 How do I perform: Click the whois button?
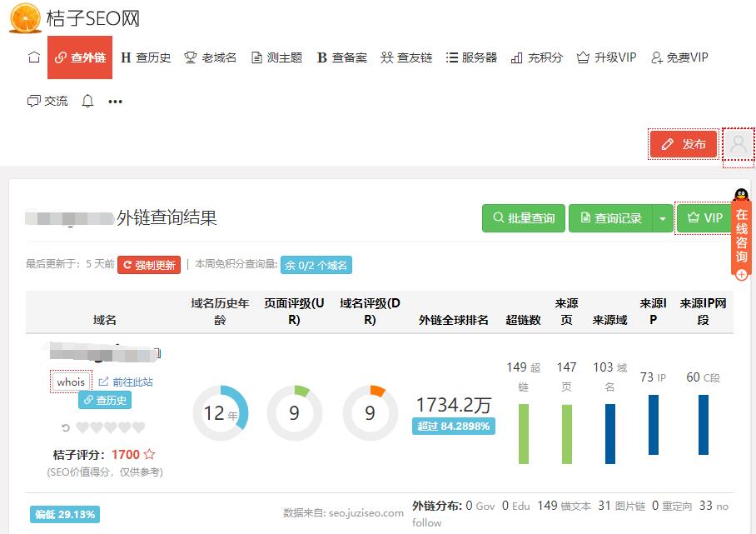pos(71,382)
